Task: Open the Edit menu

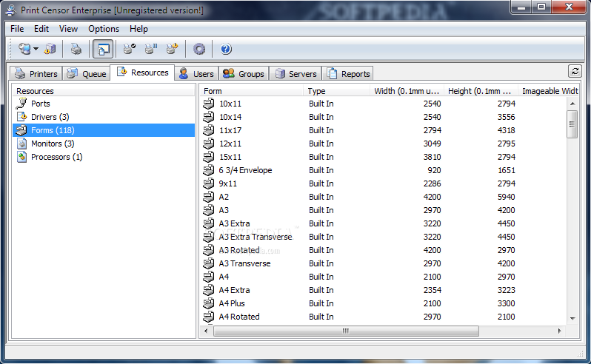Action: tap(41, 29)
